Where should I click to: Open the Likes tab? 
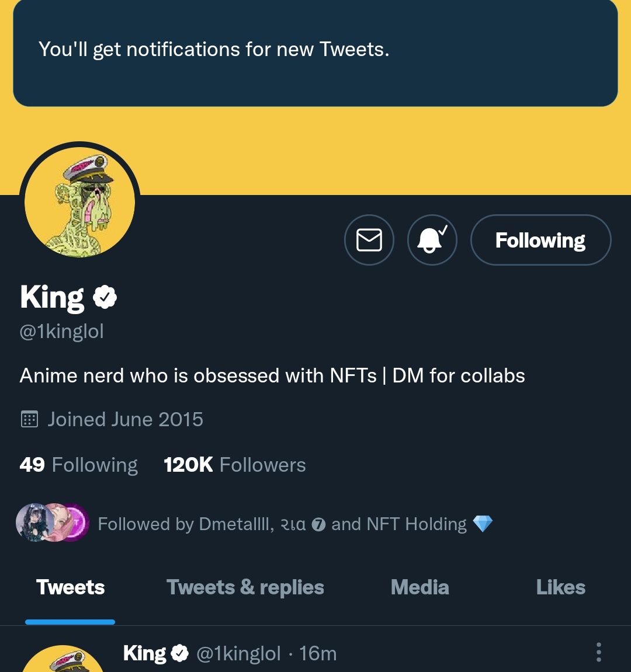(561, 587)
